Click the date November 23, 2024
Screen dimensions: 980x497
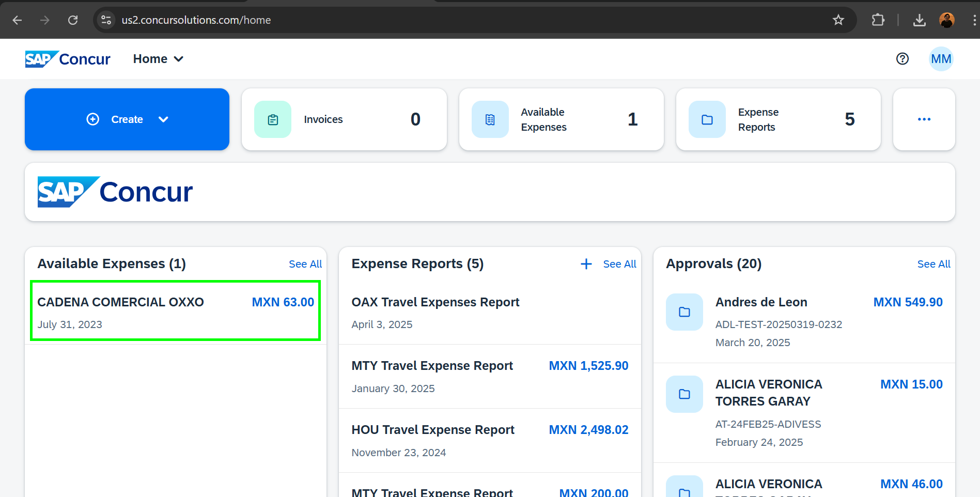point(399,453)
